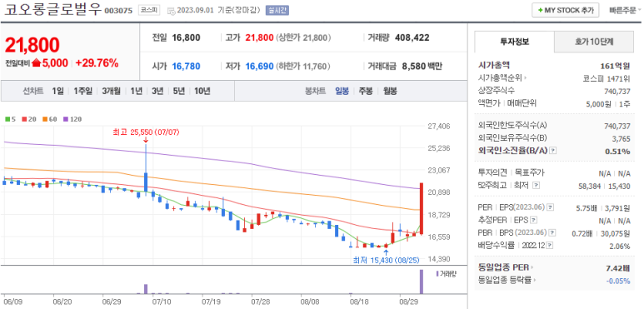Click help icon beside 외국인소진율(B/A)
Image resolution: width=644 pixels, height=309 pixels.
(553, 151)
